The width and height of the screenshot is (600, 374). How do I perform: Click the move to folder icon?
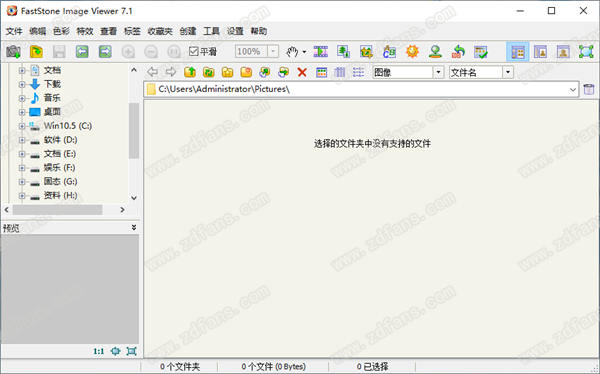pos(284,72)
